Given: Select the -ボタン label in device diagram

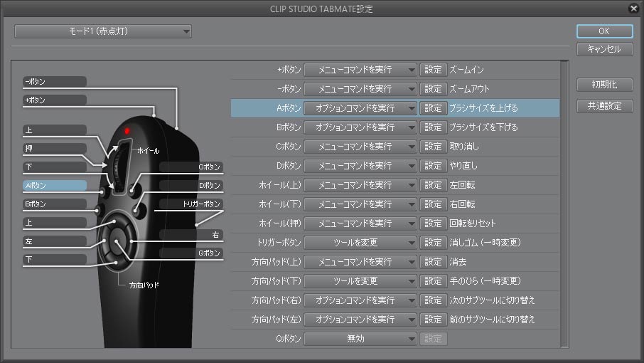Looking at the screenshot, I should point(55,82).
